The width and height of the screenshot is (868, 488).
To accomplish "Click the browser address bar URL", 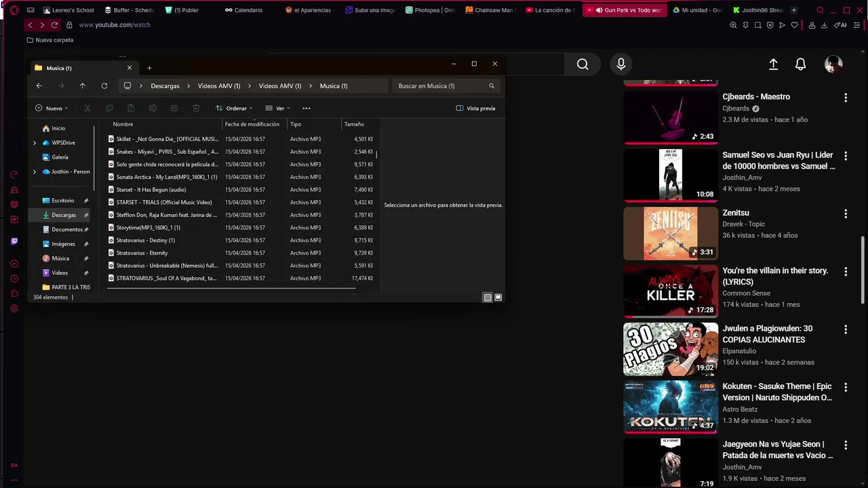I will tap(115, 25).
